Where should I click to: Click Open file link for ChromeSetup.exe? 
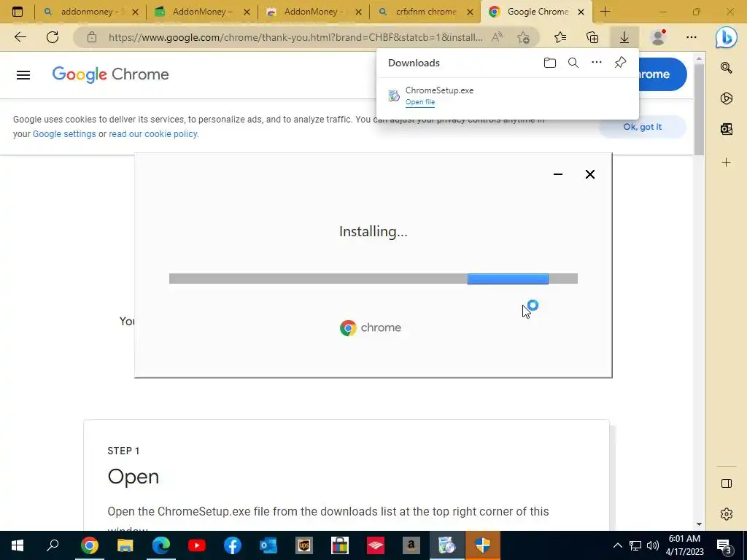420,102
